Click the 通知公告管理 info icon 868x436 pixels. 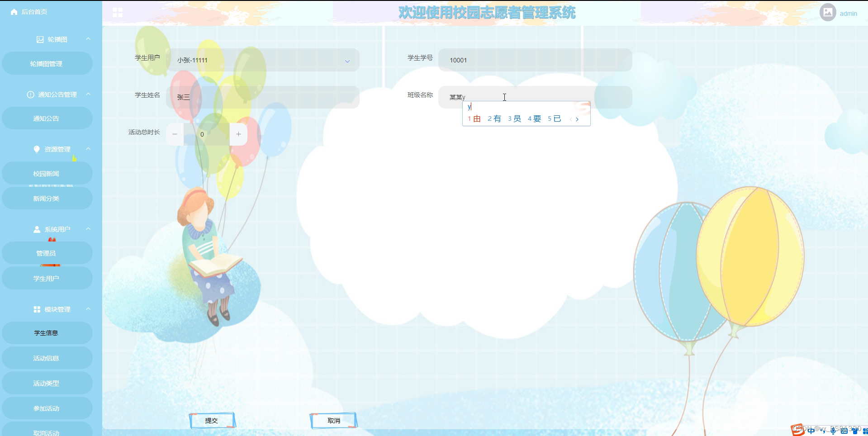(x=30, y=95)
